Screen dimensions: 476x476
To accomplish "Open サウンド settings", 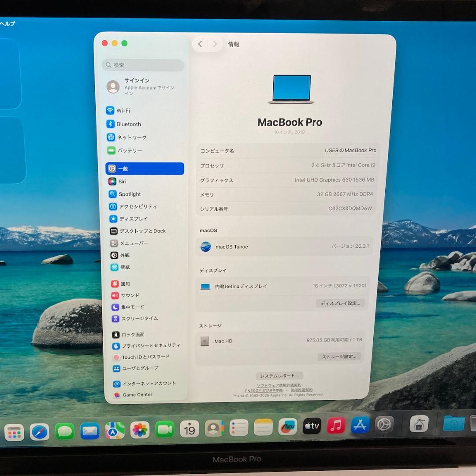I will tap(125, 295).
